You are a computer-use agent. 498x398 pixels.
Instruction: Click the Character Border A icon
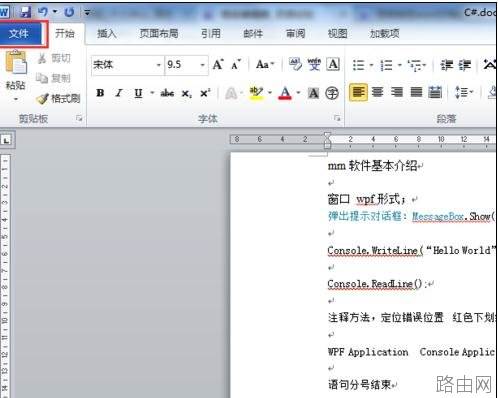coord(333,64)
